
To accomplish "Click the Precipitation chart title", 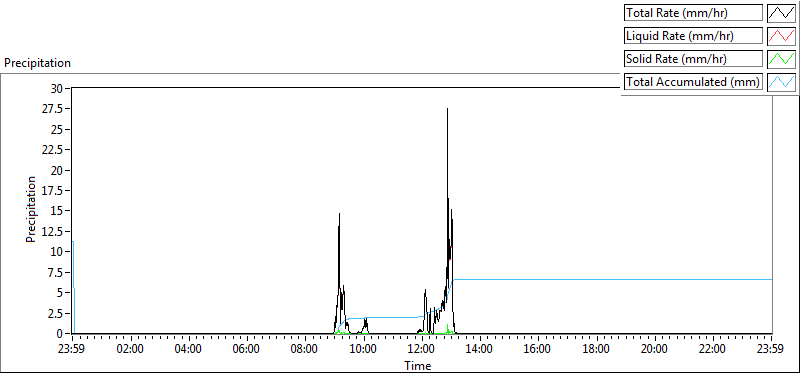I will 37,63.
